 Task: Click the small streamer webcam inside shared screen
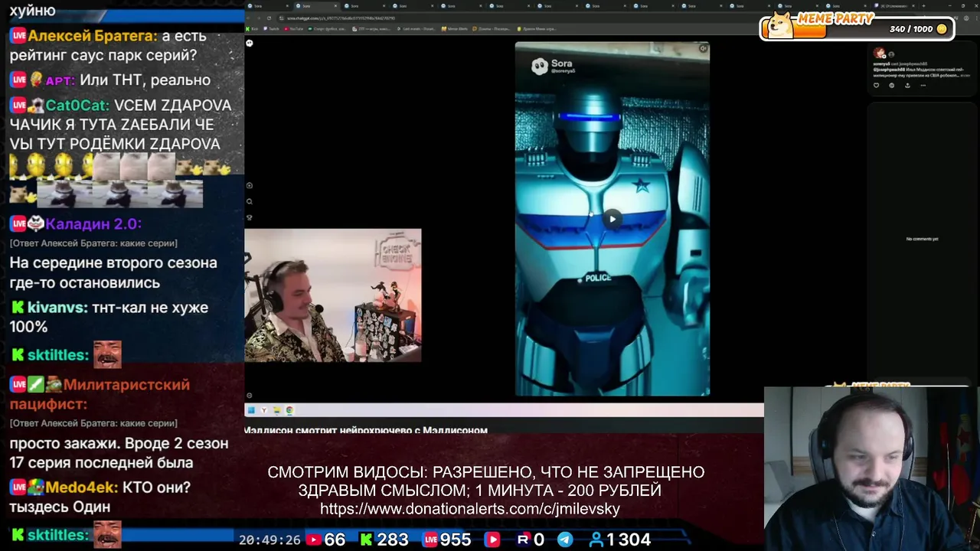333,295
